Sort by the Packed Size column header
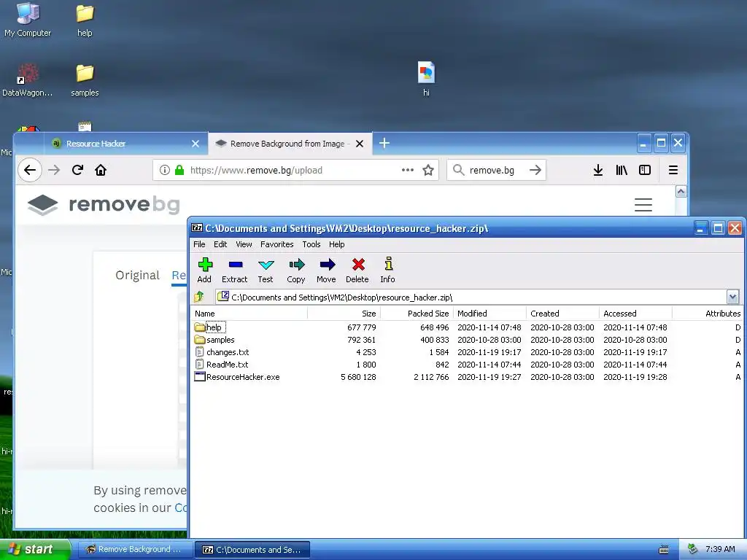747x560 pixels. (417, 314)
